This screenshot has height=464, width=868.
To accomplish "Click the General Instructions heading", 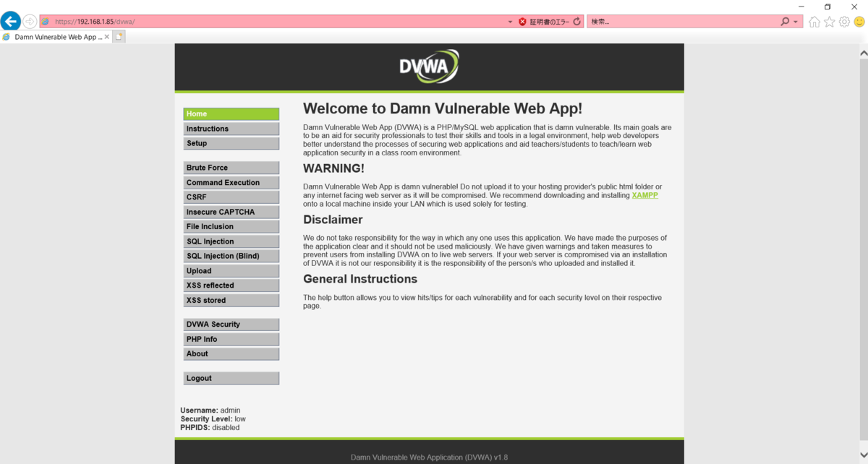I will [360, 279].
